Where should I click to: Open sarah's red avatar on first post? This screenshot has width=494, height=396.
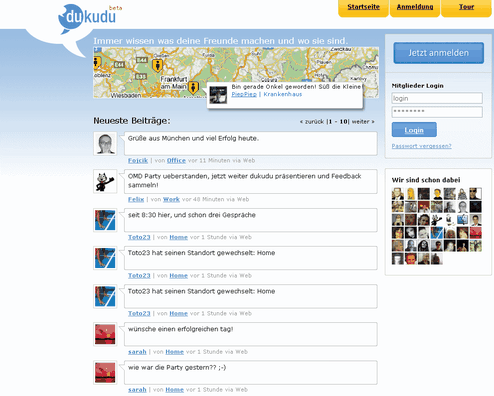[x=105, y=334]
